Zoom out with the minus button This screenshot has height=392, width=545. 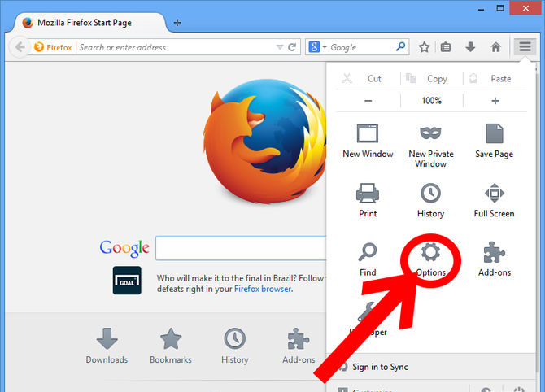point(368,101)
